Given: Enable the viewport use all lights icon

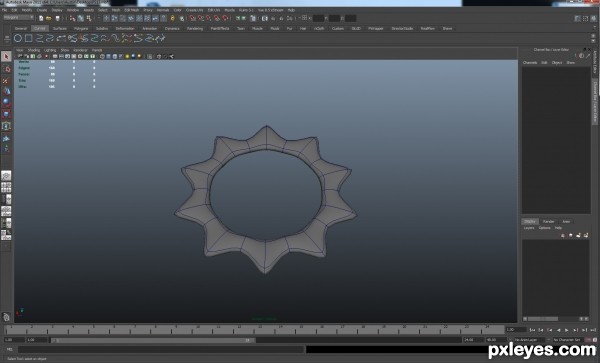Looking at the screenshot, I should (x=127, y=56).
